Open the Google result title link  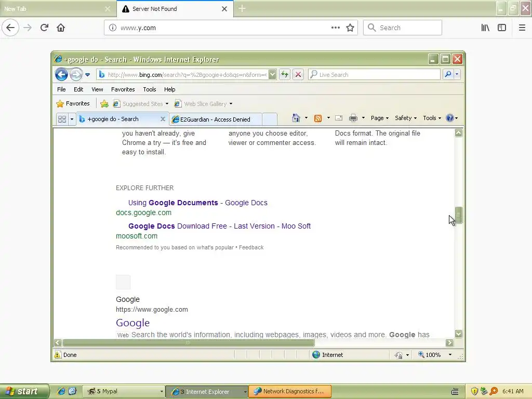[132, 323]
